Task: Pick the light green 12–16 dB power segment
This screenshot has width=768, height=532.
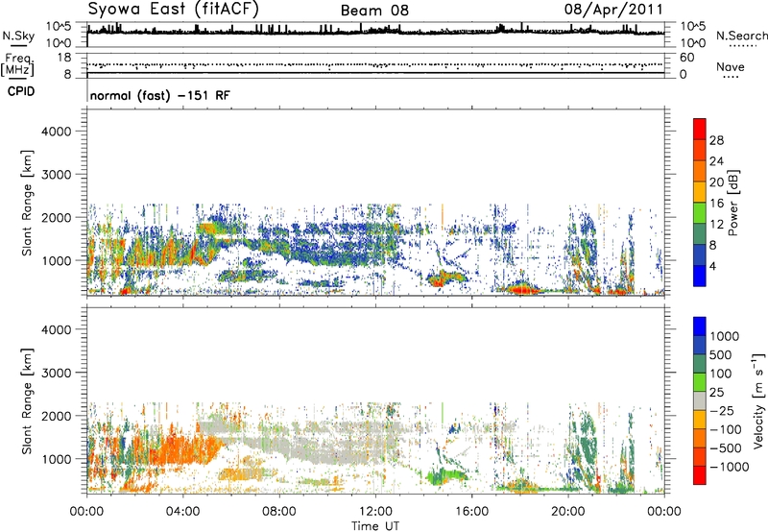Action: 700,213
